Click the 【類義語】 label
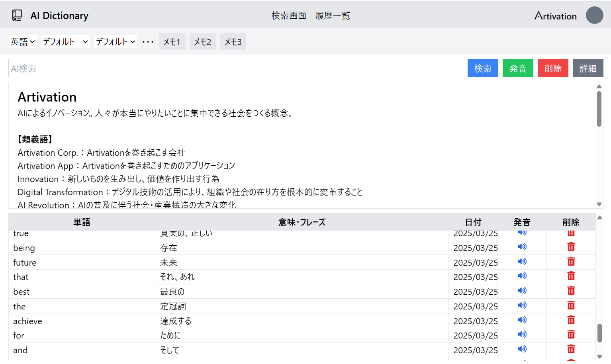 [x=35, y=139]
